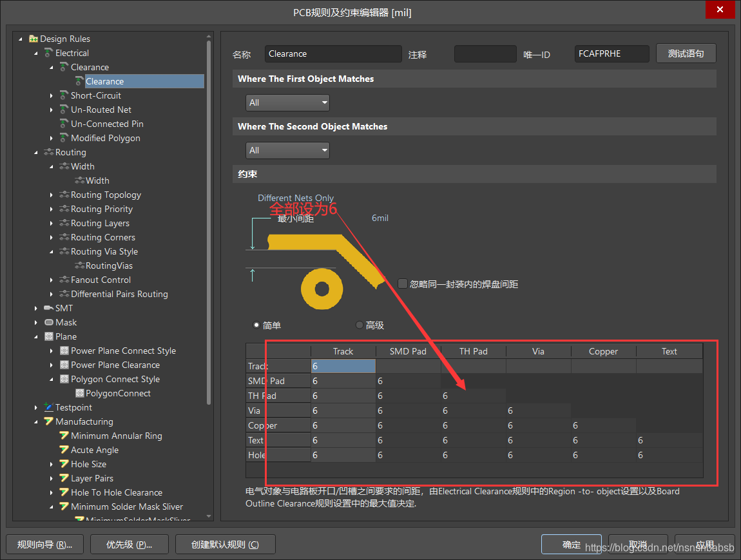Expand the Short-Circuit tree node
Screen dimensions: 741x560
[x=51, y=95]
